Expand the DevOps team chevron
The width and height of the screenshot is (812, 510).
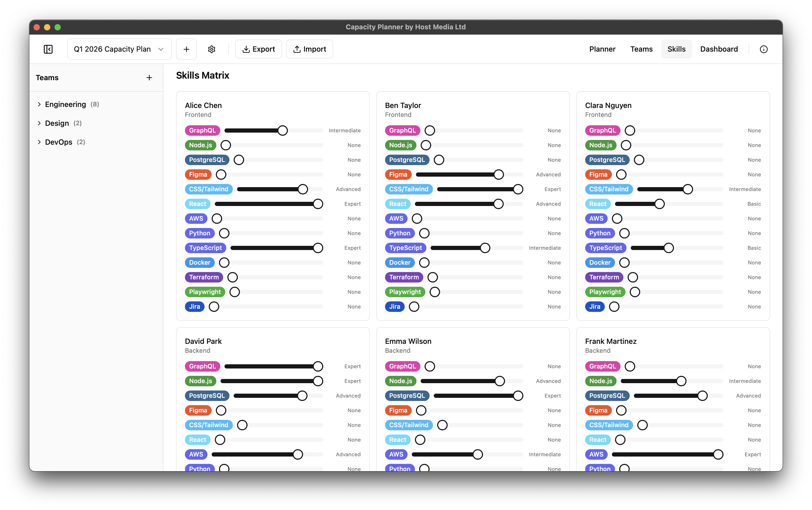[x=39, y=142]
